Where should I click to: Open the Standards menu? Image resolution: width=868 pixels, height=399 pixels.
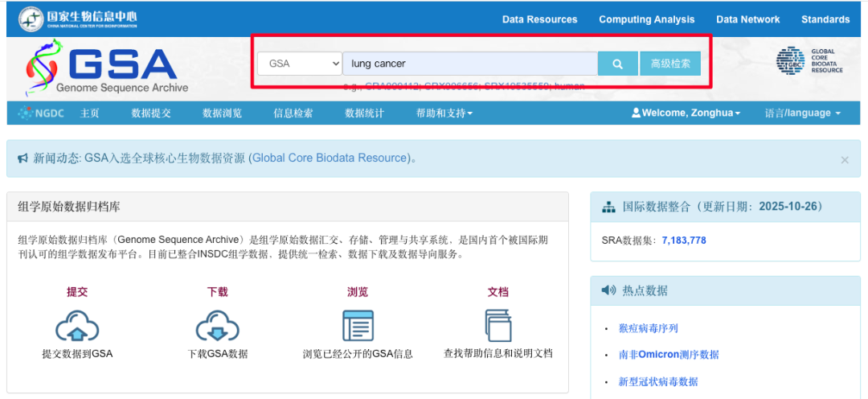coord(825,19)
